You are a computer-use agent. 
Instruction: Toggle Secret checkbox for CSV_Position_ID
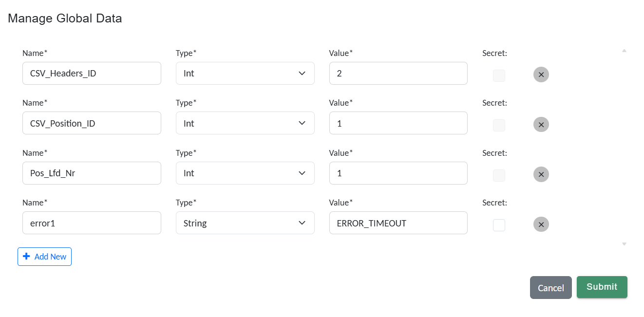[x=499, y=125]
